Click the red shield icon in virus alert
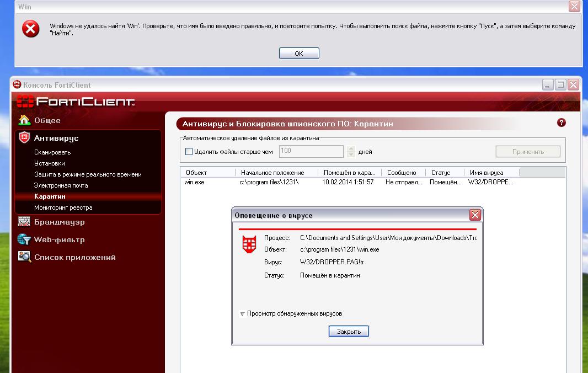Image resolution: width=588 pixels, height=373 pixels. pyautogui.click(x=249, y=244)
